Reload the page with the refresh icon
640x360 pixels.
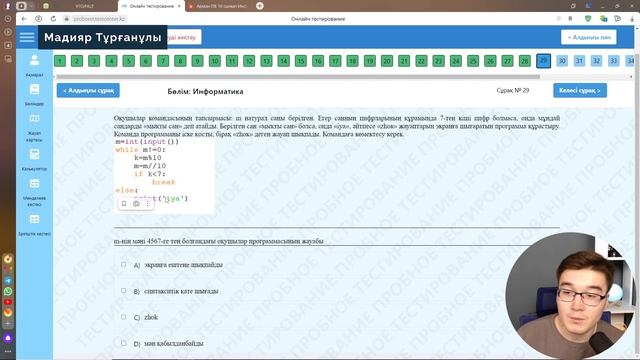tap(53, 19)
